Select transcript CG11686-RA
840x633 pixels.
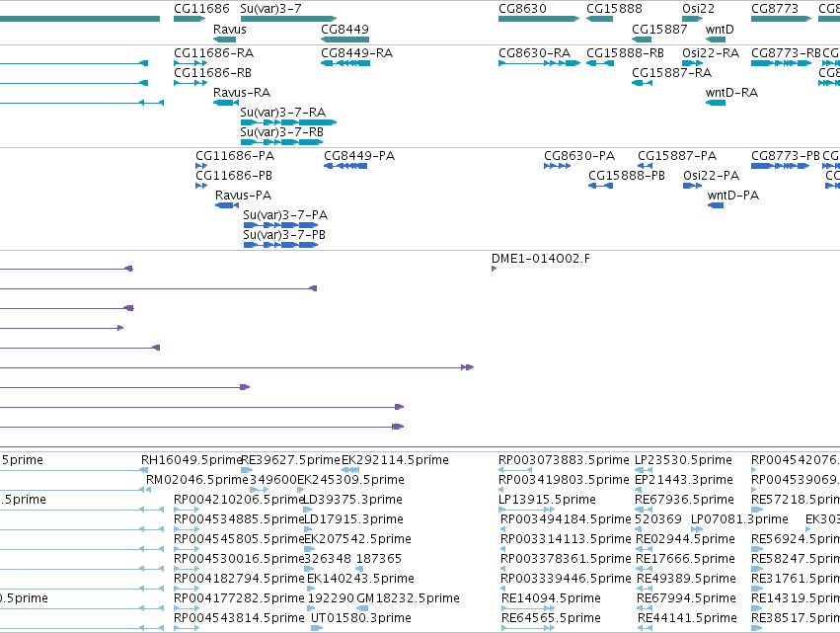[214, 53]
